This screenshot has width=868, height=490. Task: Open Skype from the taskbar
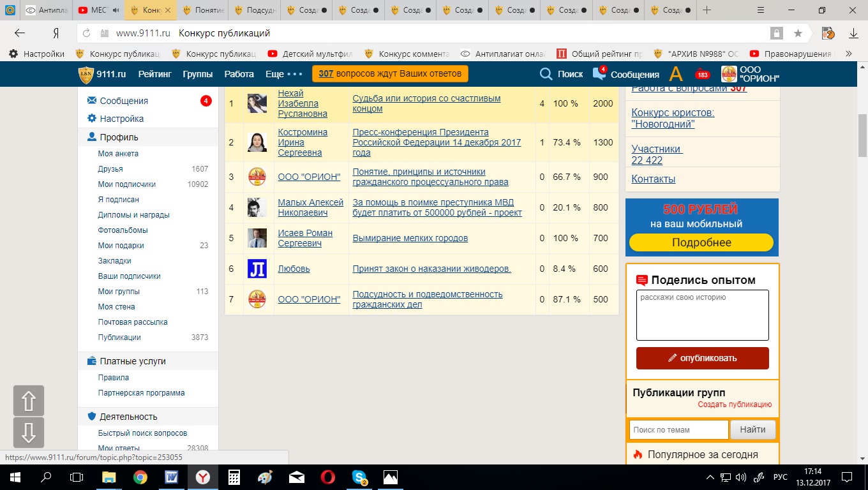click(359, 477)
